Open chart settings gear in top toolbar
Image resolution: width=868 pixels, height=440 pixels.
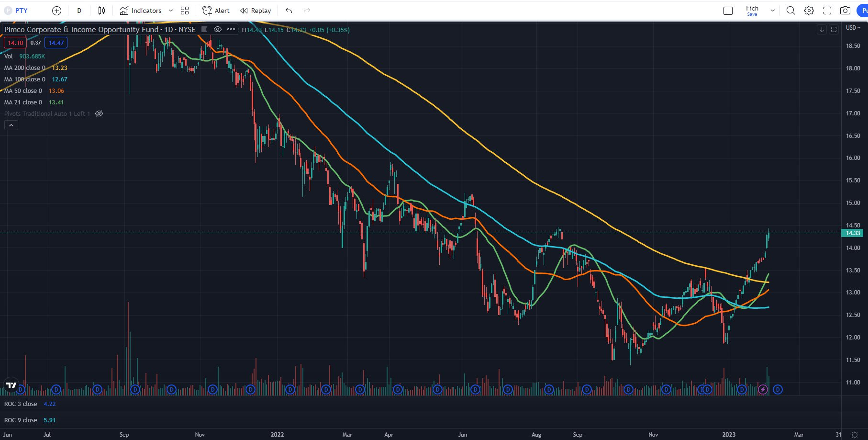pos(809,11)
